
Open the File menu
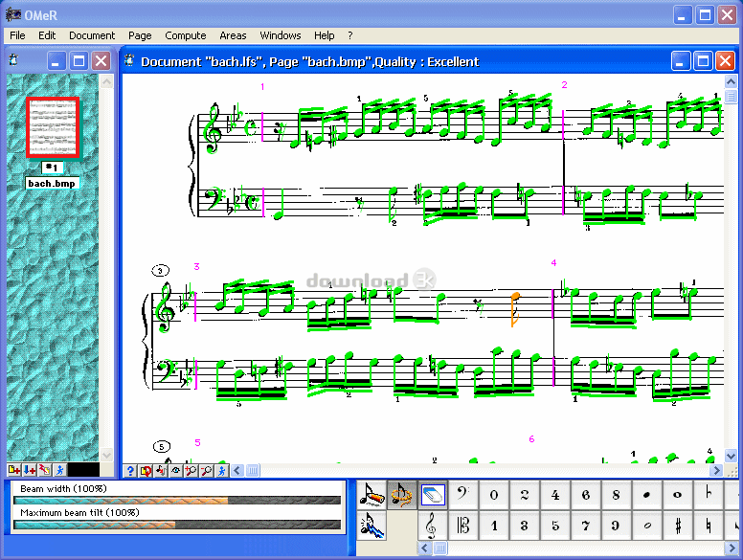[x=17, y=35]
